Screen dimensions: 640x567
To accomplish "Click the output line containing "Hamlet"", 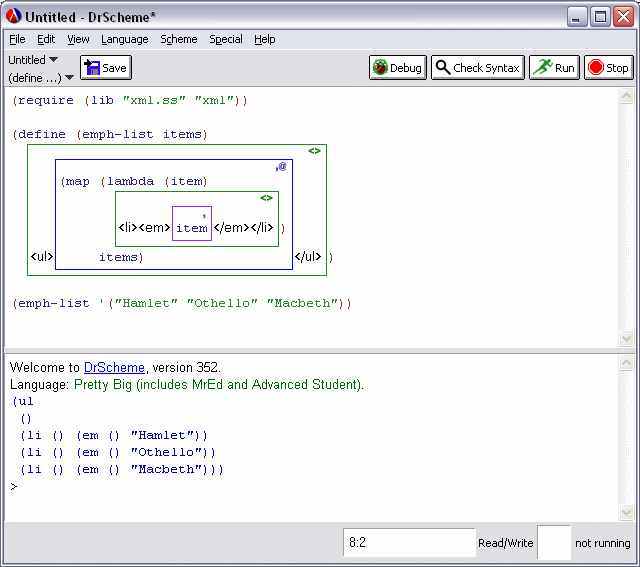I will click(x=114, y=436).
